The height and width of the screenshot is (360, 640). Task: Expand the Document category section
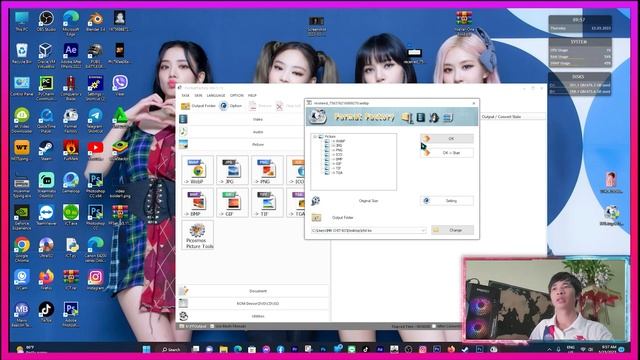click(253, 291)
